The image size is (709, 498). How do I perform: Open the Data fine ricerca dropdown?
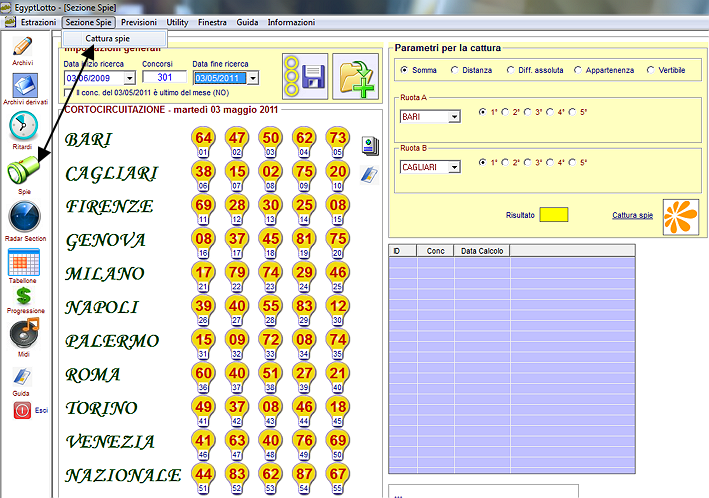253,78
